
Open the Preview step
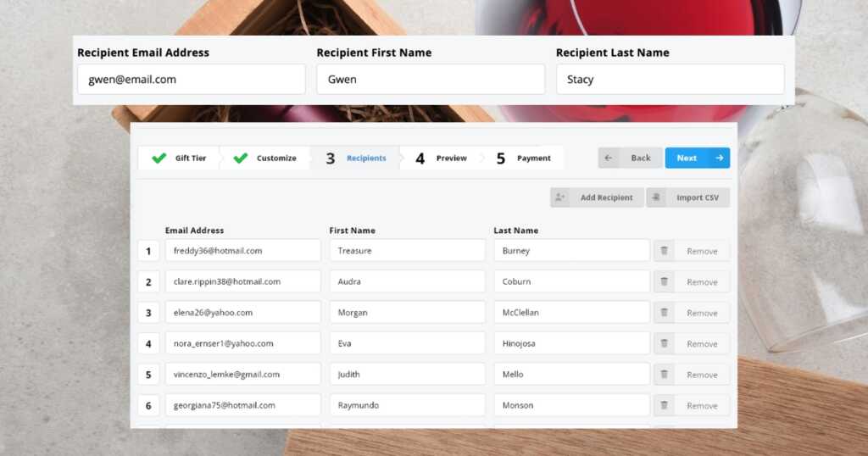point(441,158)
